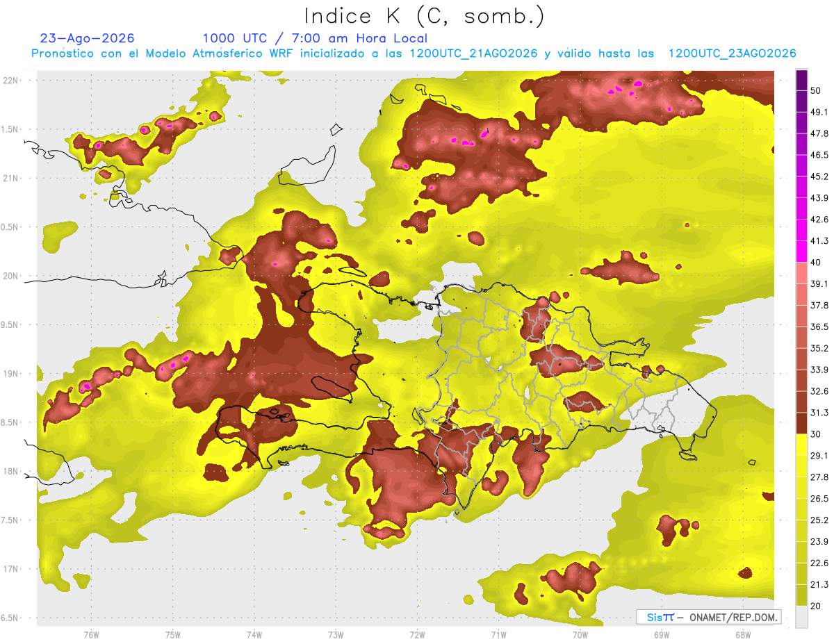
Task: Click the longitude axis label "73W"
Action: coord(336,634)
